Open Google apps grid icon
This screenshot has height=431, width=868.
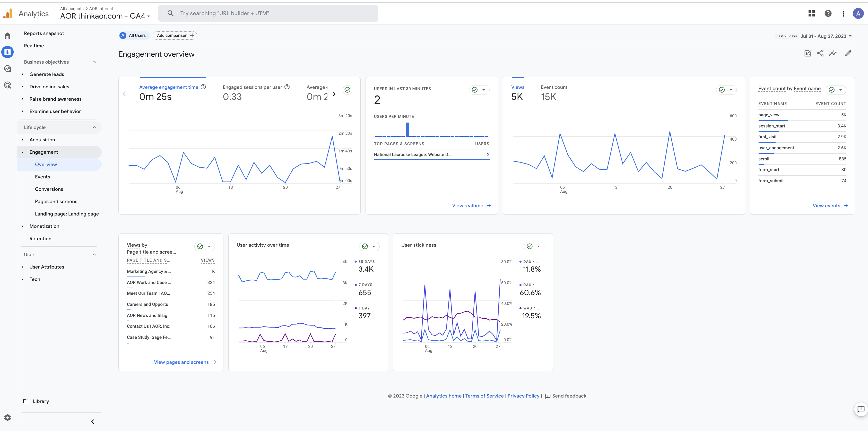pyautogui.click(x=811, y=13)
